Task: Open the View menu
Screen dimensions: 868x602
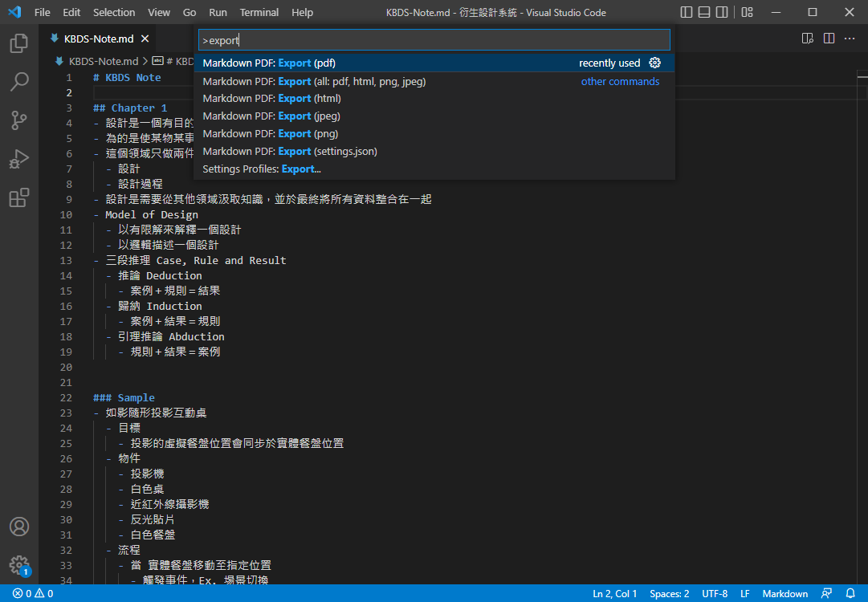Action: (159, 12)
